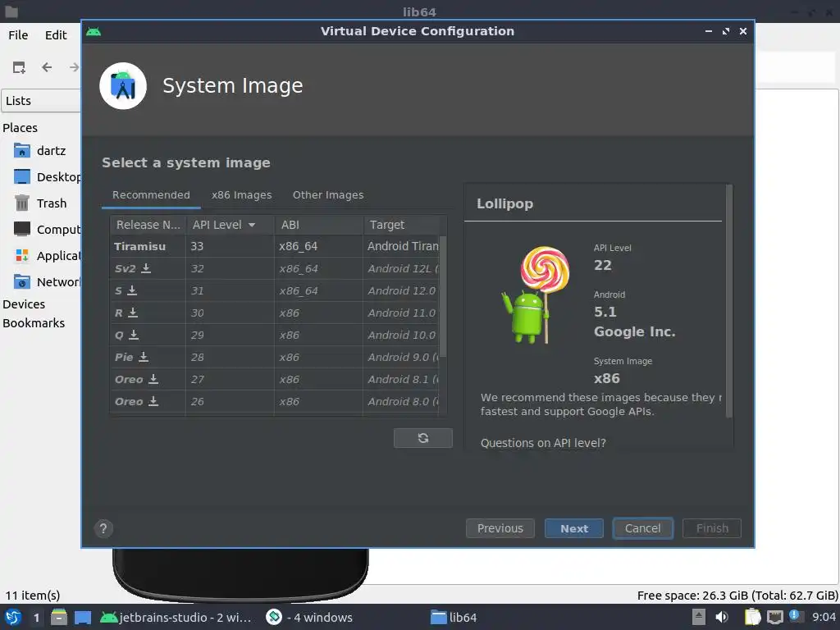Click the Android icon in dialog title bar

(94, 32)
